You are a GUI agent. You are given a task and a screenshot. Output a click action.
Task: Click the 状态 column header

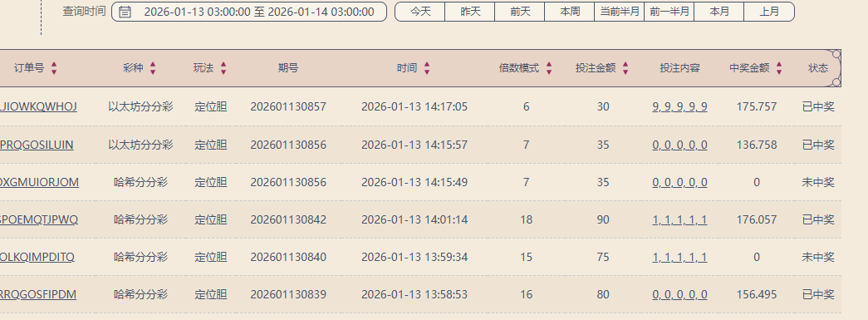[818, 68]
